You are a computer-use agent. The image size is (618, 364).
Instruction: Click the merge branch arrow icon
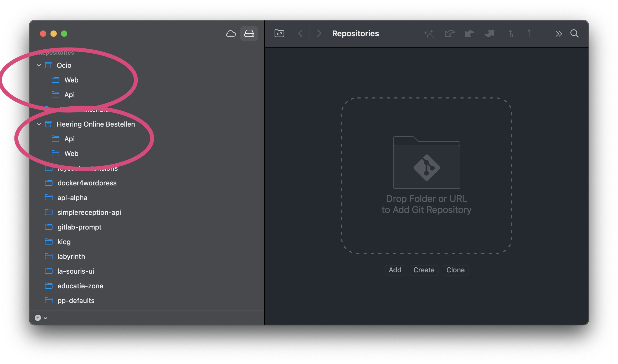pyautogui.click(x=511, y=34)
